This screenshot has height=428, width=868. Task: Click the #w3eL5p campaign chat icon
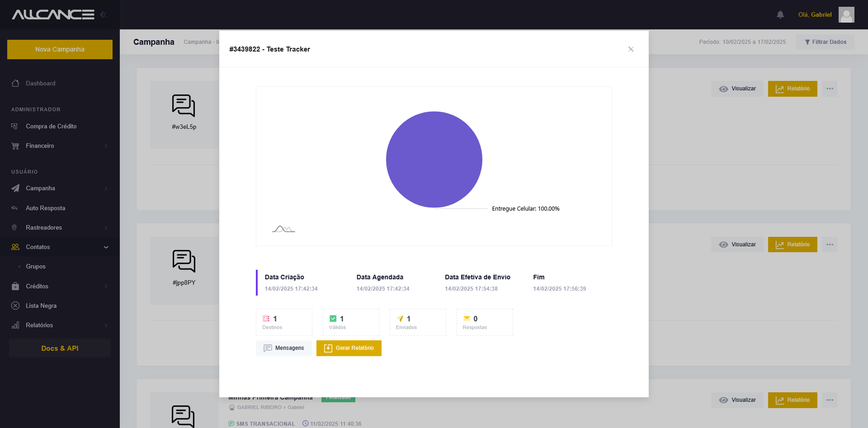click(x=184, y=106)
